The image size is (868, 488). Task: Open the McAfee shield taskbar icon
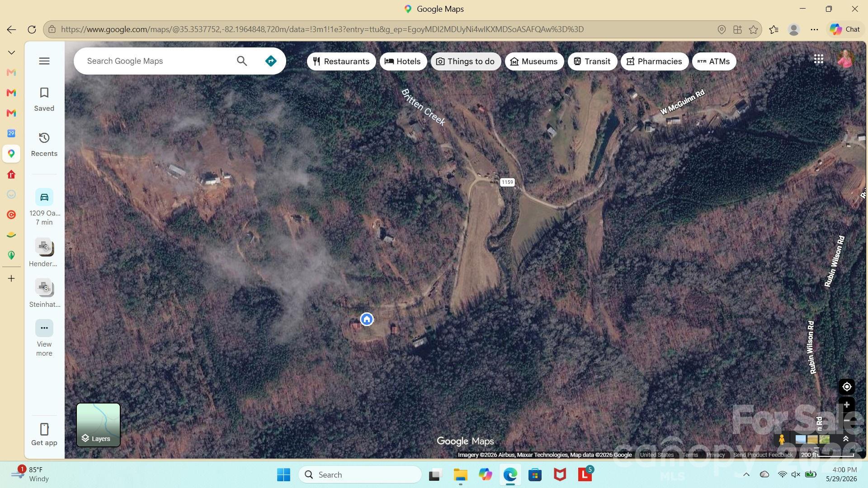coord(560,475)
